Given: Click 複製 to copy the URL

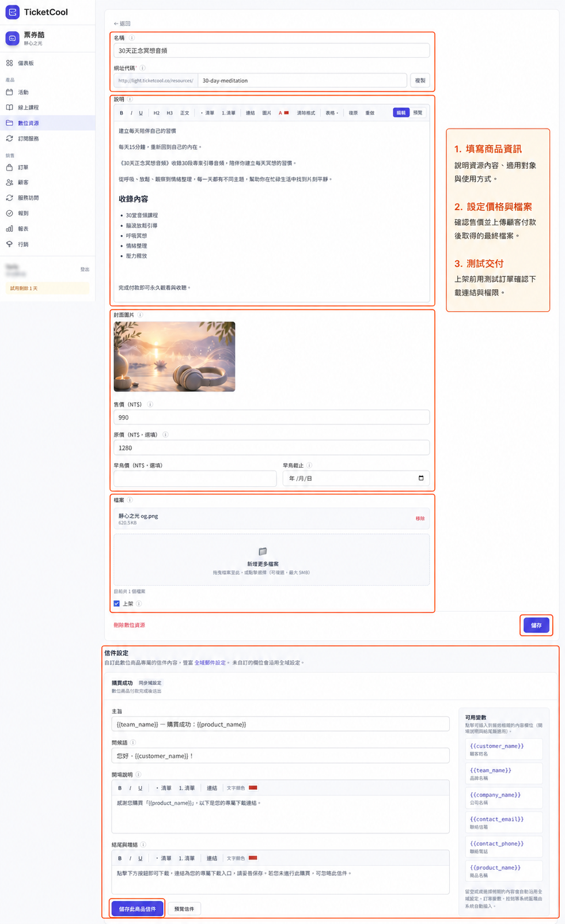Looking at the screenshot, I should coord(420,81).
